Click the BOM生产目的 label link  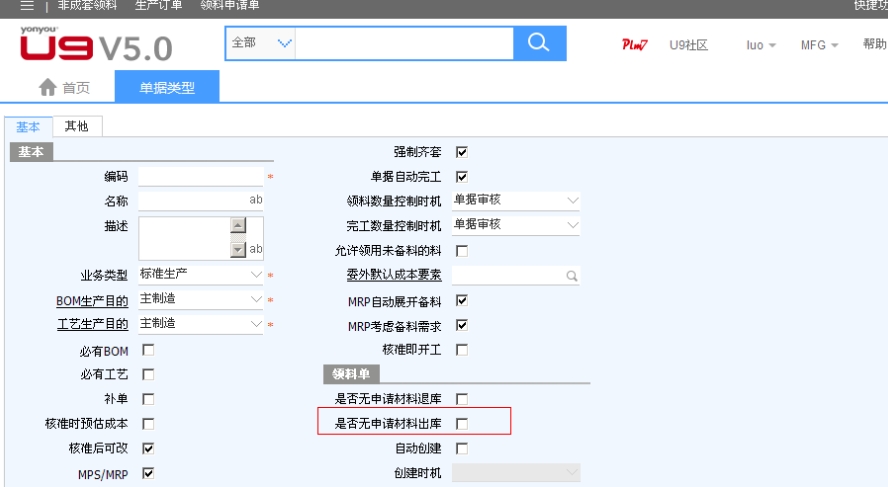(x=92, y=301)
